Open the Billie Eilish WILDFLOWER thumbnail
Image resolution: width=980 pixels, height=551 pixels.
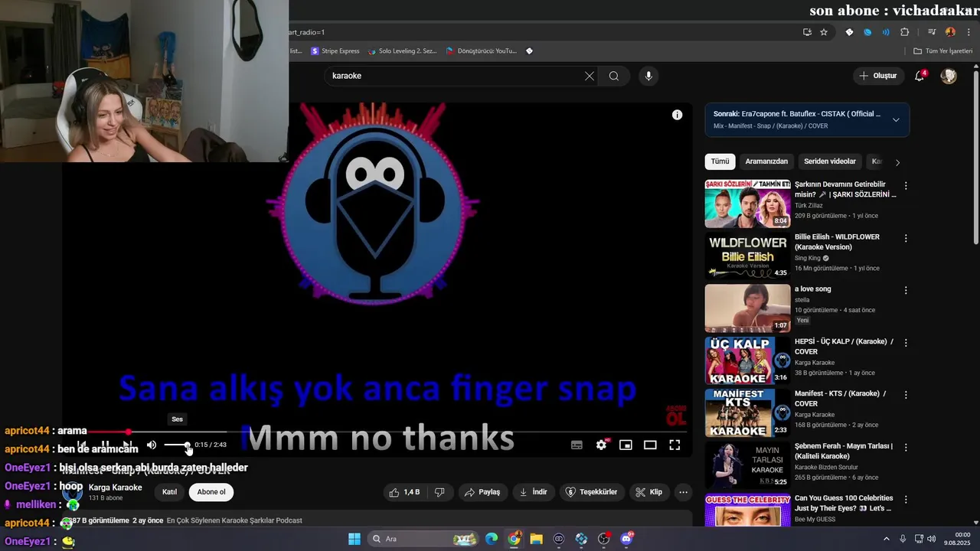[747, 256]
